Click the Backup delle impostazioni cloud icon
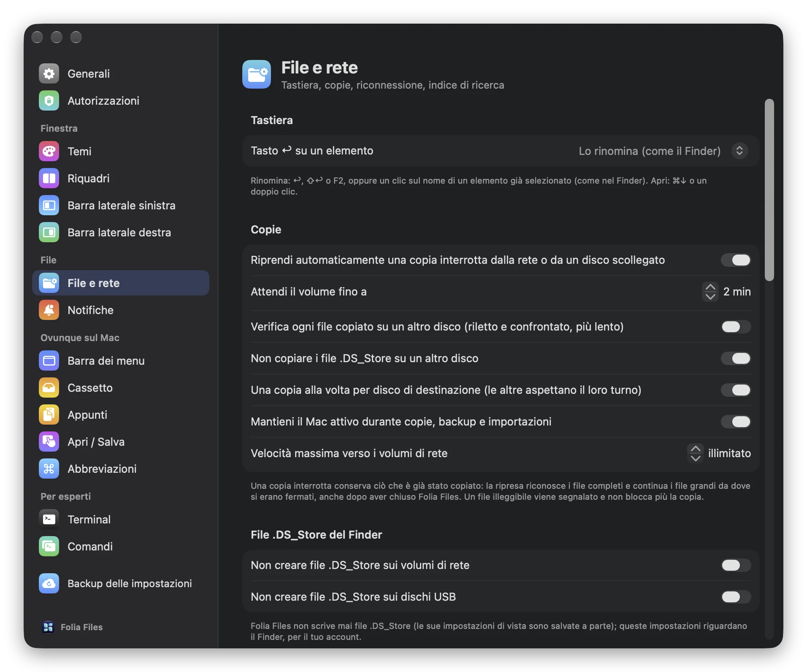The width and height of the screenshot is (807, 672). (49, 584)
